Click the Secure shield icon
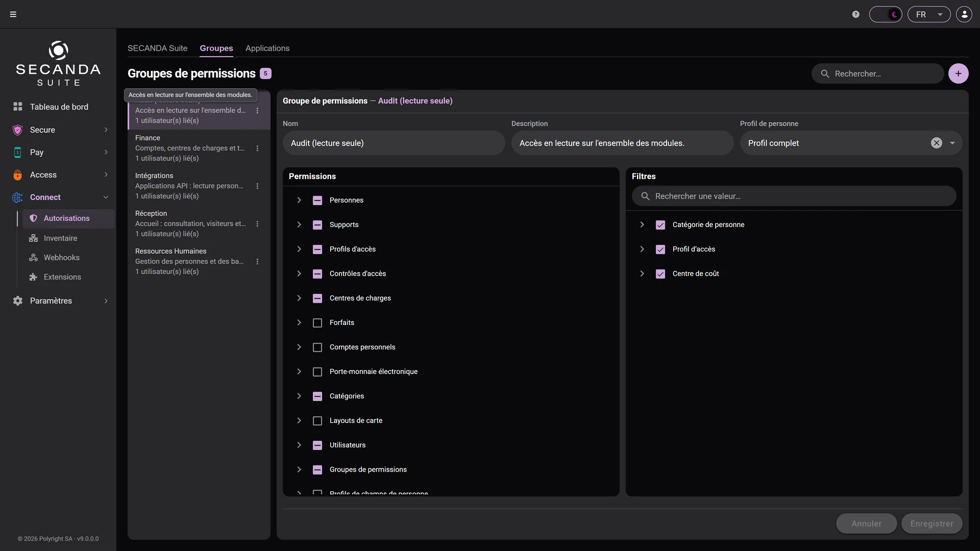 pos(18,130)
